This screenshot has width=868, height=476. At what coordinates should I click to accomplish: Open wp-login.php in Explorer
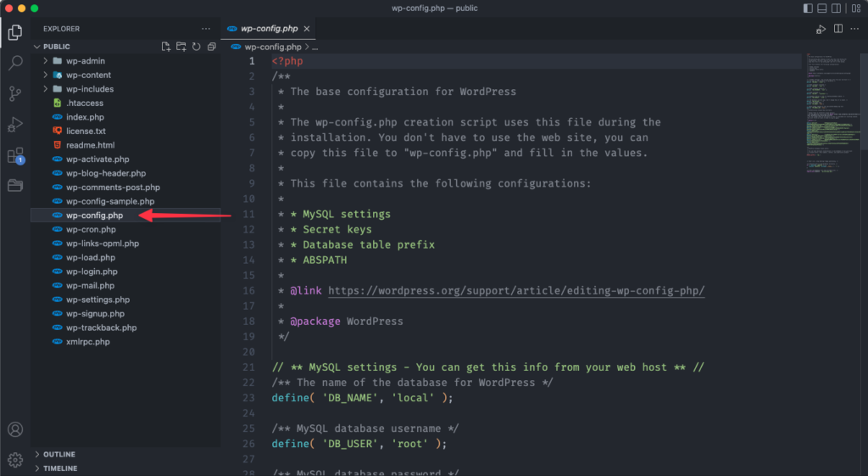pos(125,272)
